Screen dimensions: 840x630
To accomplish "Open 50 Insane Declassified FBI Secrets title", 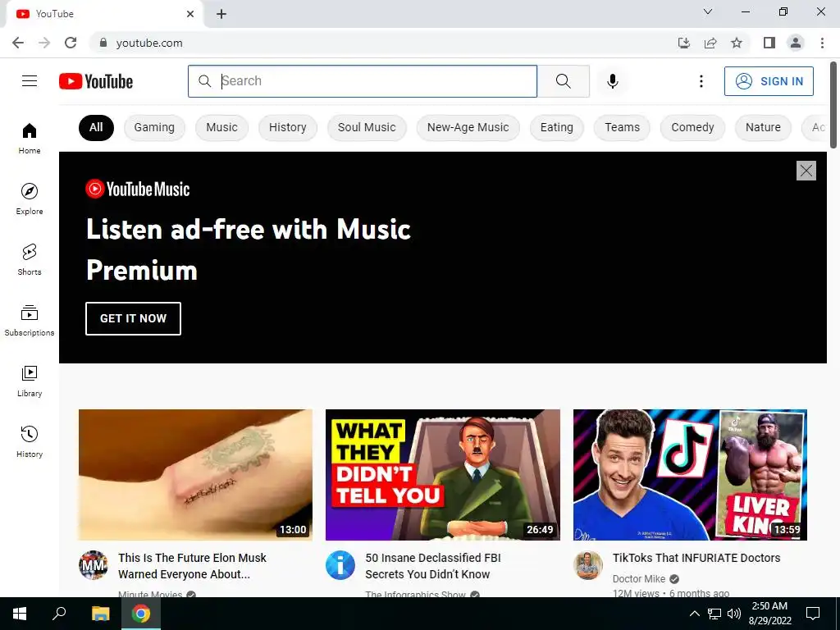I will [x=433, y=566].
